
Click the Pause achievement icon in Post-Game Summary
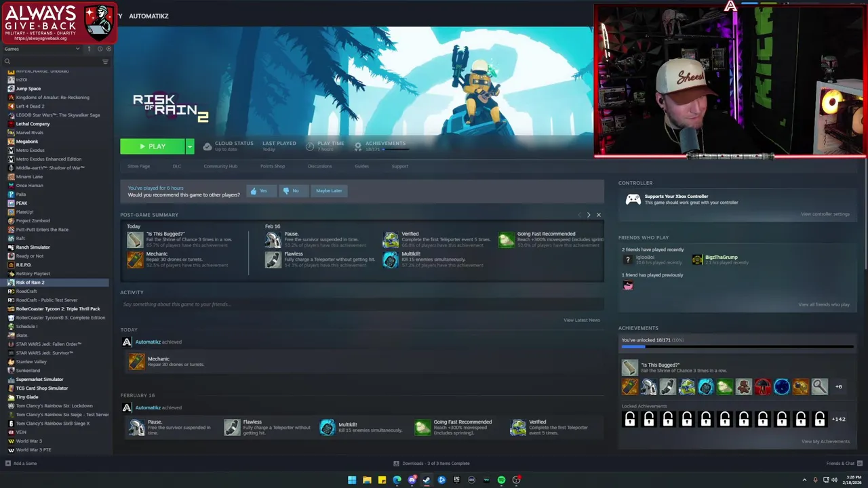[273, 239]
